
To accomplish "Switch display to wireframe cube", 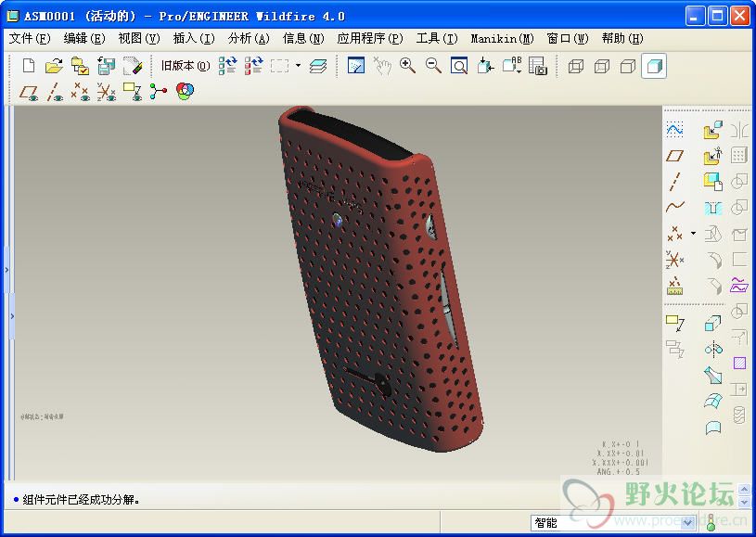I will (x=576, y=66).
